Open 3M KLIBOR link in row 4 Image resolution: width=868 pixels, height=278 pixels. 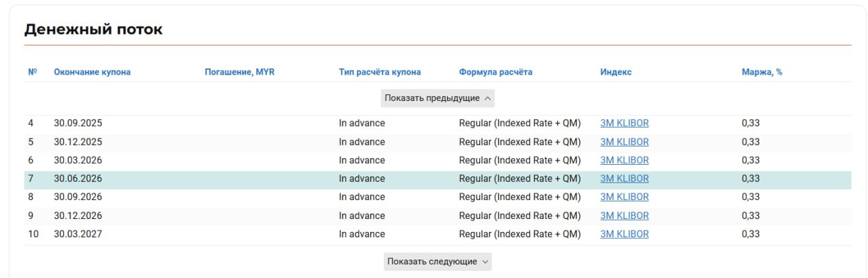(x=625, y=123)
